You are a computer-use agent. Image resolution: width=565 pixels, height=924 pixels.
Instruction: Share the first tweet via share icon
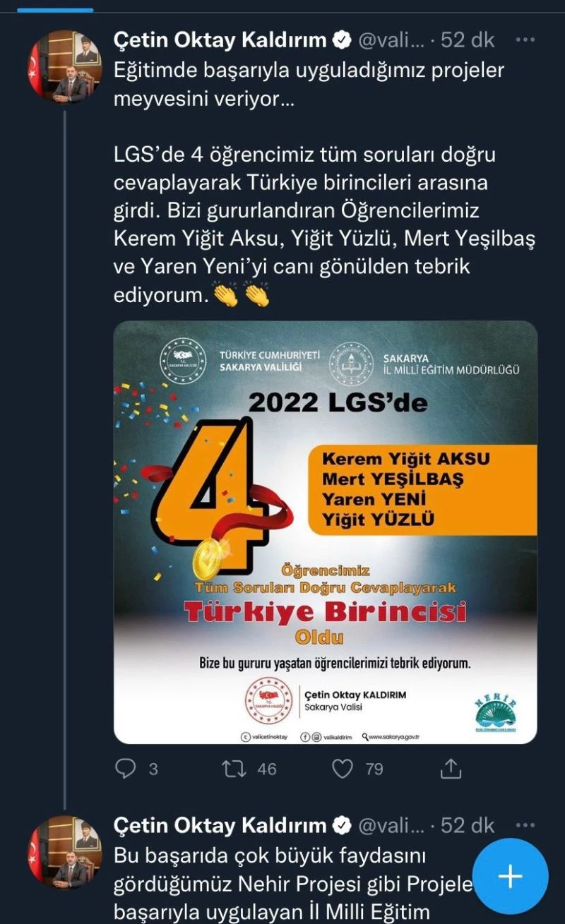click(x=451, y=768)
